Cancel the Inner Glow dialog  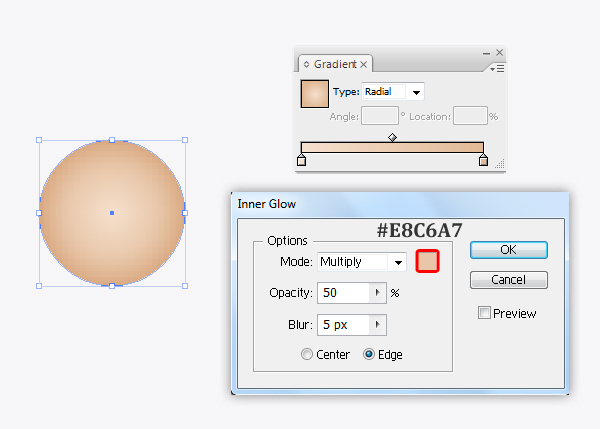(x=509, y=280)
